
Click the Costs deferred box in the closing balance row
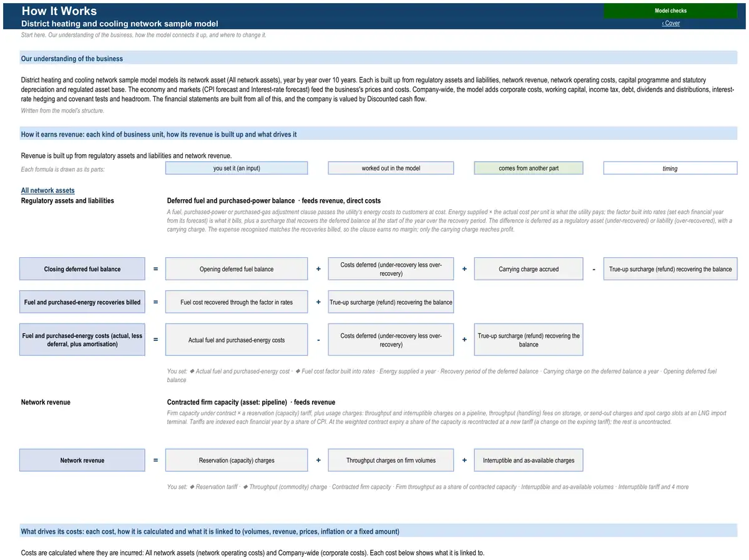click(x=391, y=269)
